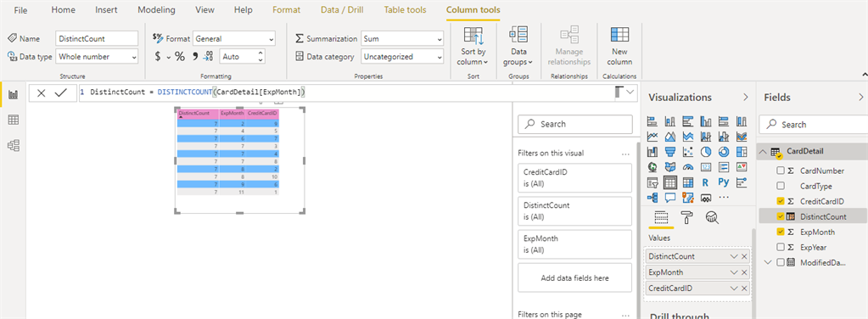The height and width of the screenshot is (319, 868).
Task: Select the area chart visual
Action: click(669, 136)
